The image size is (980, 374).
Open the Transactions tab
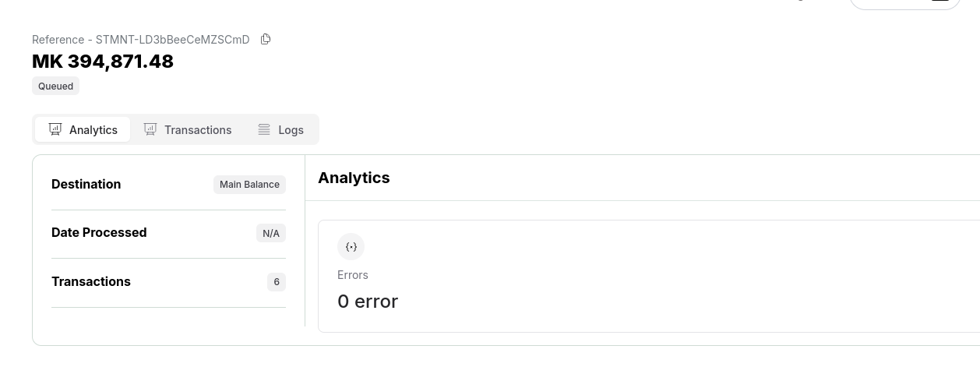point(188,129)
